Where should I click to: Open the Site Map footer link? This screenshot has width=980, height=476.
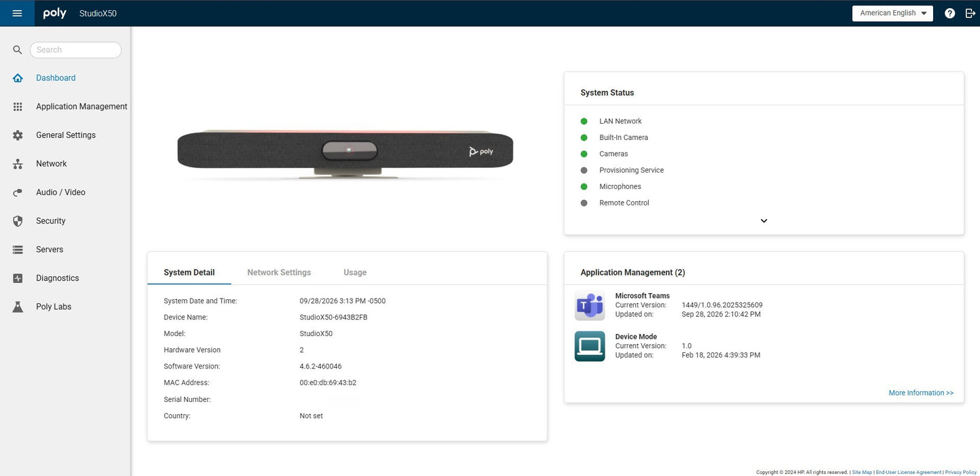pyautogui.click(x=862, y=472)
